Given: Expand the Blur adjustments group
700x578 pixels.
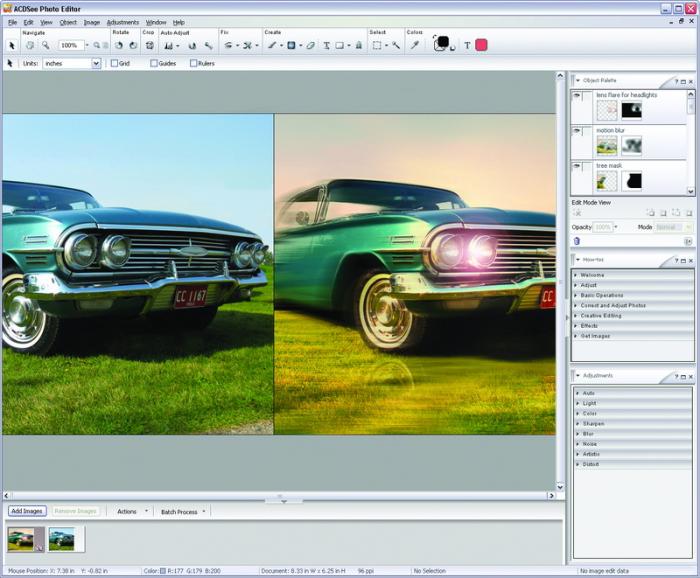Looking at the screenshot, I should pyautogui.click(x=633, y=434).
